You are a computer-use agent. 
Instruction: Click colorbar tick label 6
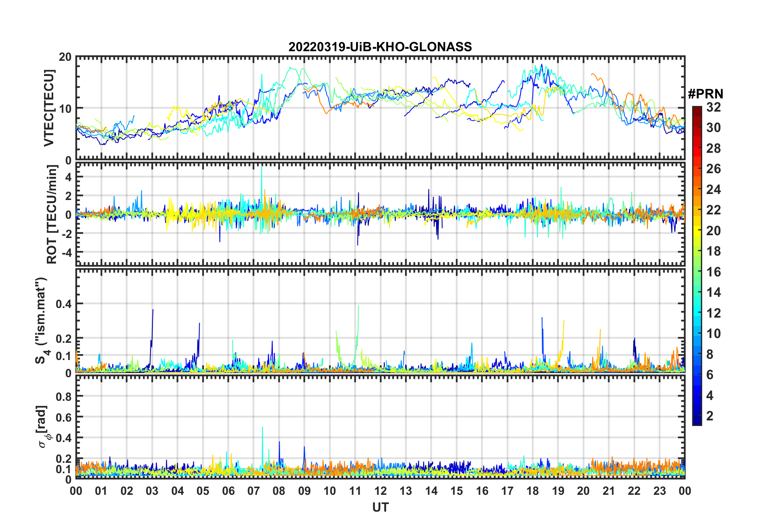click(710, 375)
